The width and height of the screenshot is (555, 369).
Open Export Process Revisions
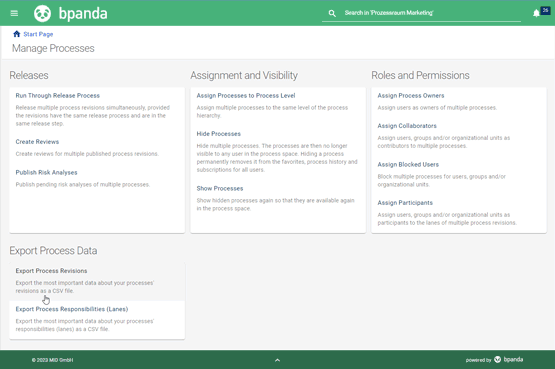coord(51,271)
